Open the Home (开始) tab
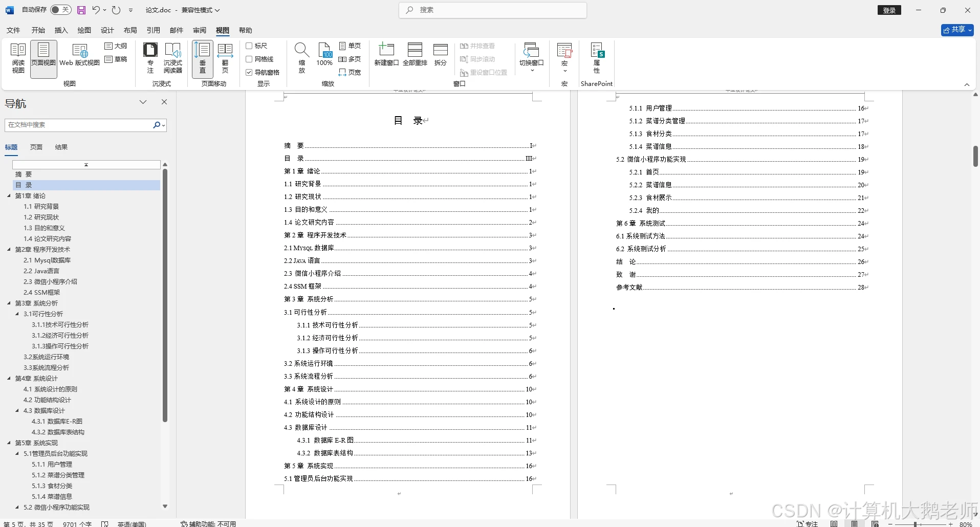Image resolution: width=980 pixels, height=527 pixels. point(38,30)
